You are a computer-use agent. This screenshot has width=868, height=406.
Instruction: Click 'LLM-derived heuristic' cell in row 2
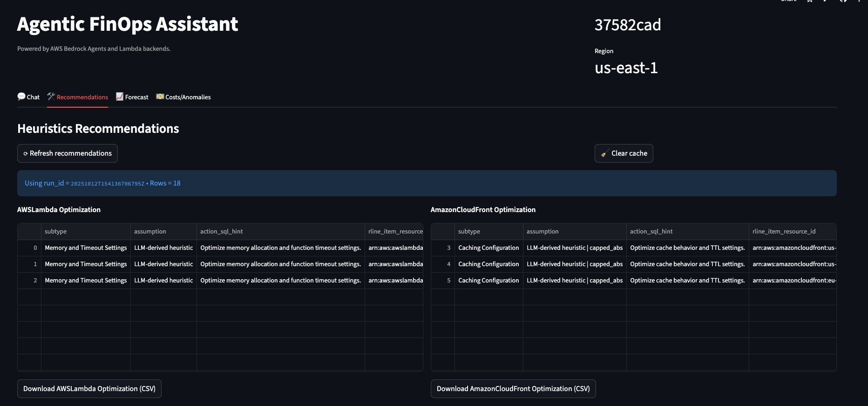(163, 281)
